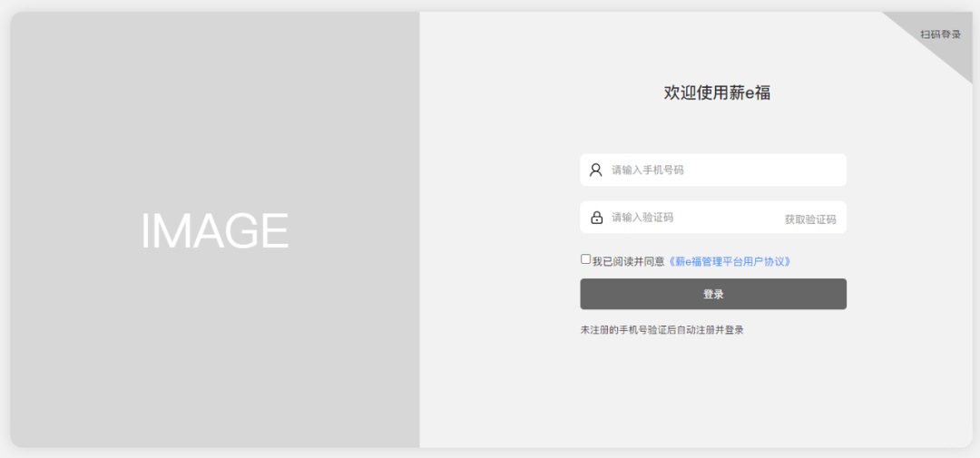The height and width of the screenshot is (458, 980).
Task: Click the 我已阅读并同意 label text
Action: click(x=628, y=261)
